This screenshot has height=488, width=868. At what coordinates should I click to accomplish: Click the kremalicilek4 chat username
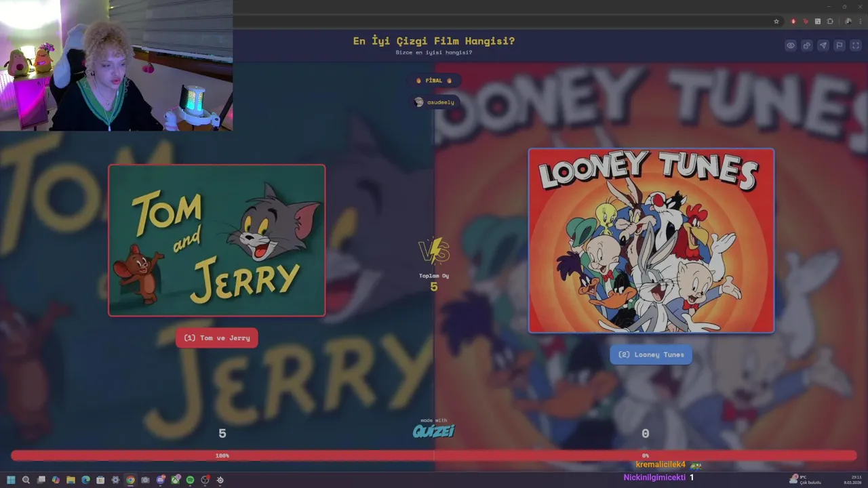[660, 465]
